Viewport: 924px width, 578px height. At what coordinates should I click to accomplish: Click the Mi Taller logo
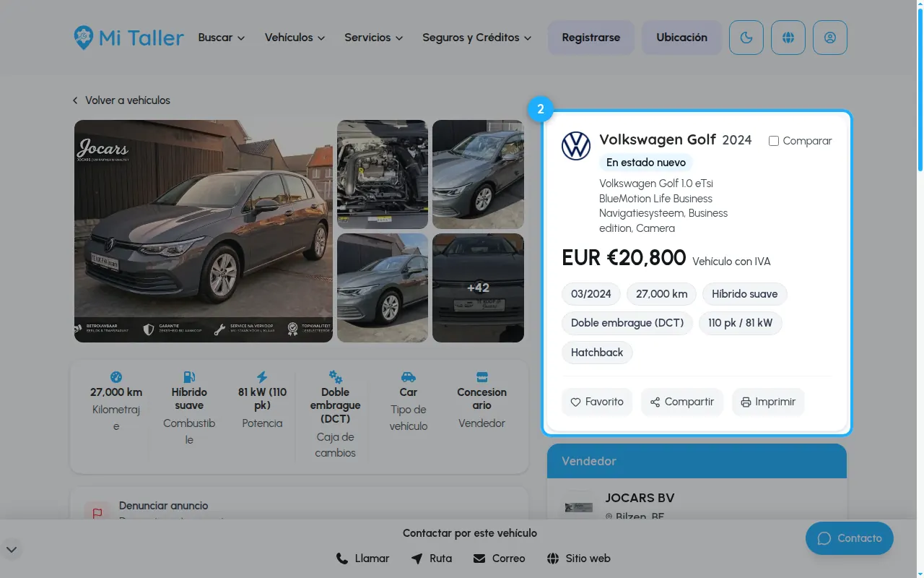pyautogui.click(x=129, y=38)
